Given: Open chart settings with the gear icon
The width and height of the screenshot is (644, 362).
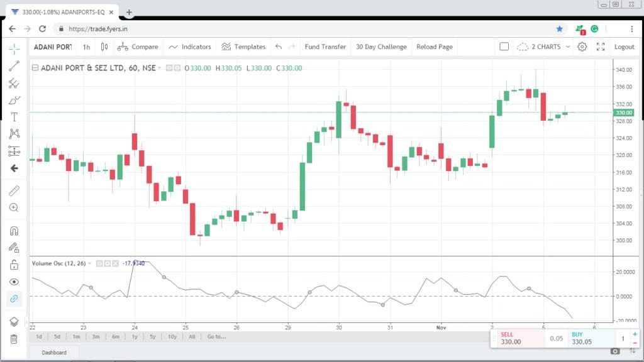Looking at the screenshot, I should point(582,47).
